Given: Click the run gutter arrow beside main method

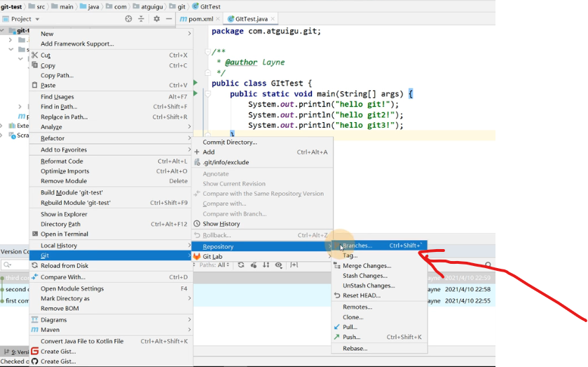Looking at the screenshot, I should tap(196, 93).
